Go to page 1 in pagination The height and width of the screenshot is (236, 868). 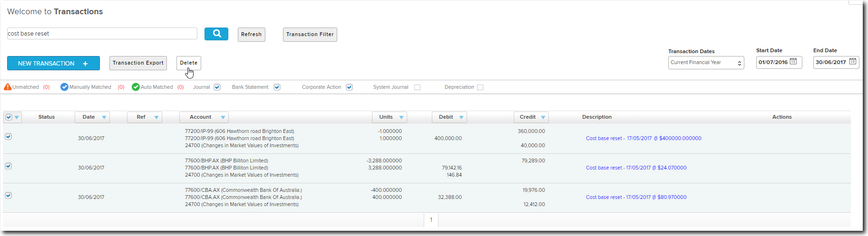[431, 220]
